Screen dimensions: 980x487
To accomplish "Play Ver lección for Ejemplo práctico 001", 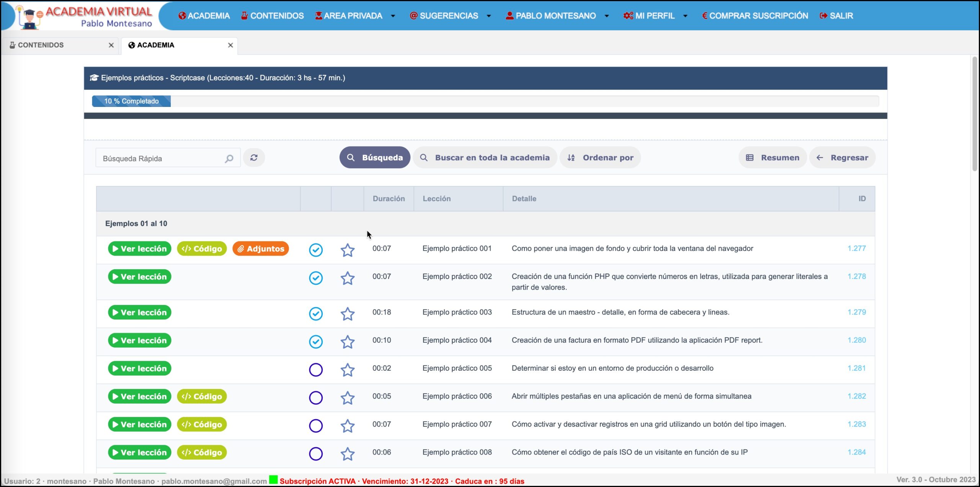I will click(140, 249).
